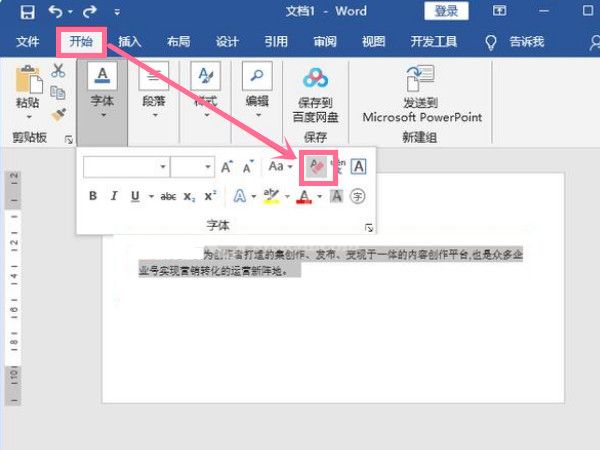
Task: Open Ribbon Display Options icon
Action: 499,11
